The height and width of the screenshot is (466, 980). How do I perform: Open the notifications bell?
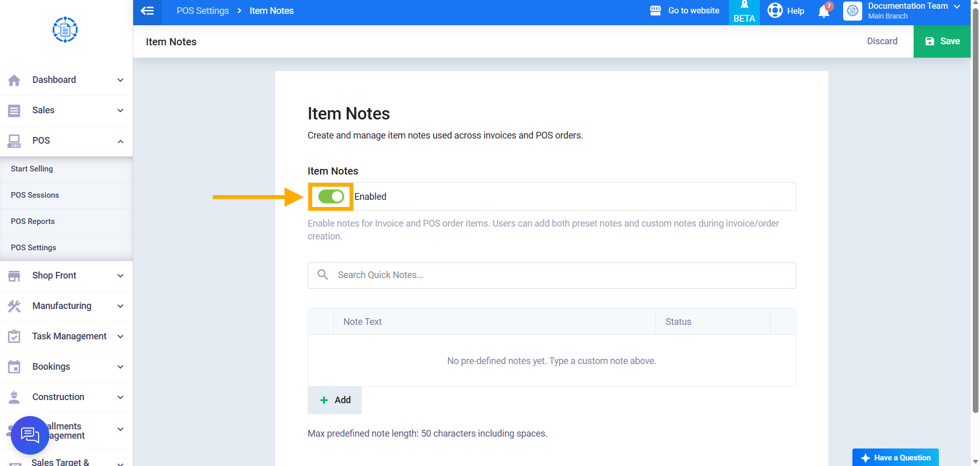pos(824,11)
